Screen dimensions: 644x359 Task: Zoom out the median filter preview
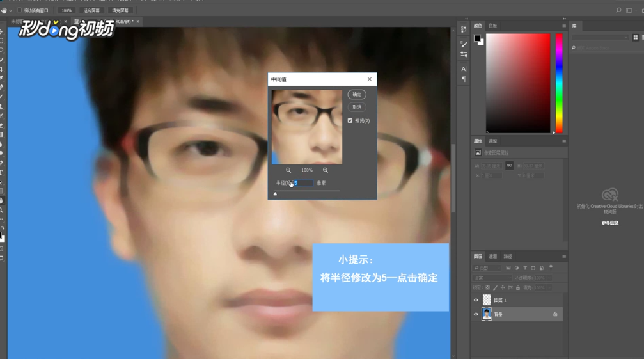[x=288, y=170]
